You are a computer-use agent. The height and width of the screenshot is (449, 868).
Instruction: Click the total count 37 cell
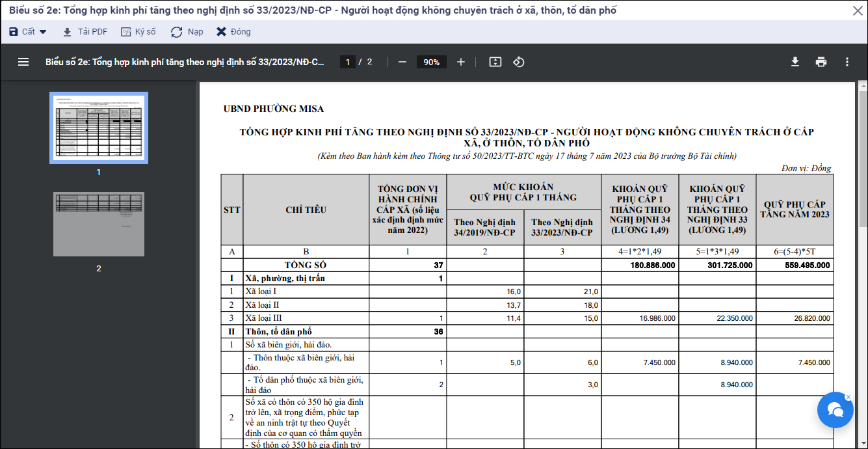pyautogui.click(x=408, y=265)
